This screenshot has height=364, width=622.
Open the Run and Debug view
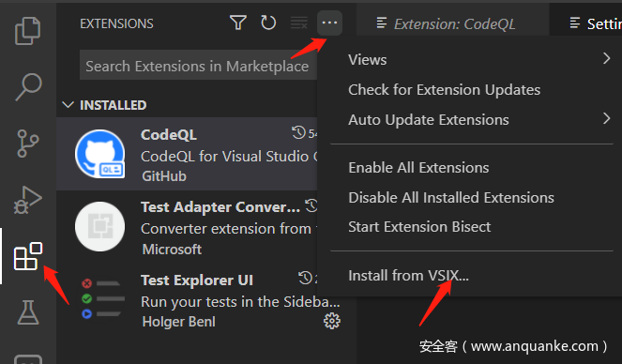coord(28,200)
